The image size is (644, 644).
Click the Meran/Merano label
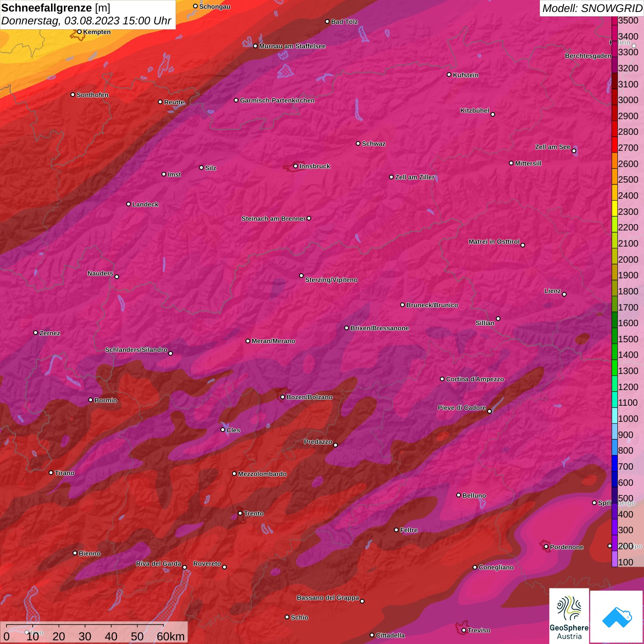[x=273, y=341]
